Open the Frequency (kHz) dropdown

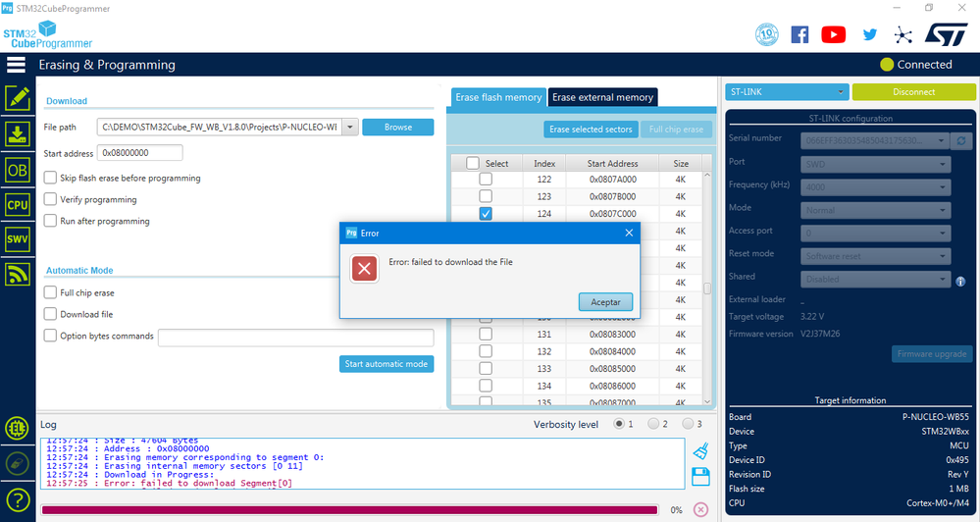point(875,187)
